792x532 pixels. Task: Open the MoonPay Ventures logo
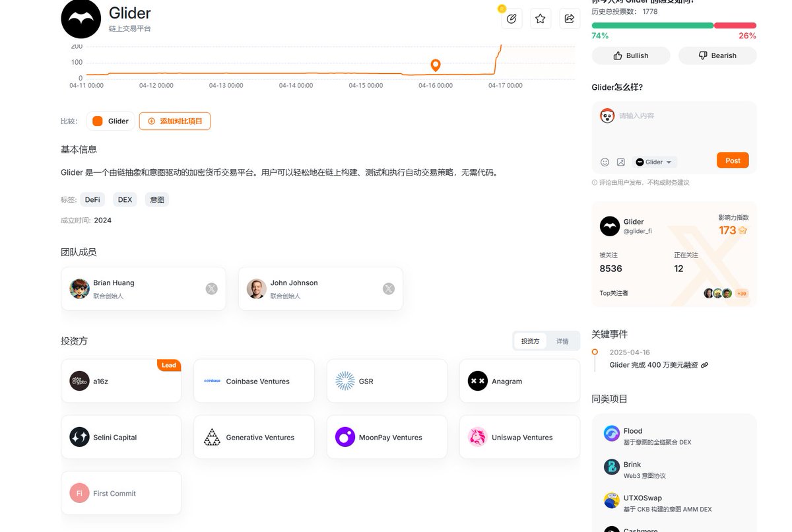click(345, 437)
